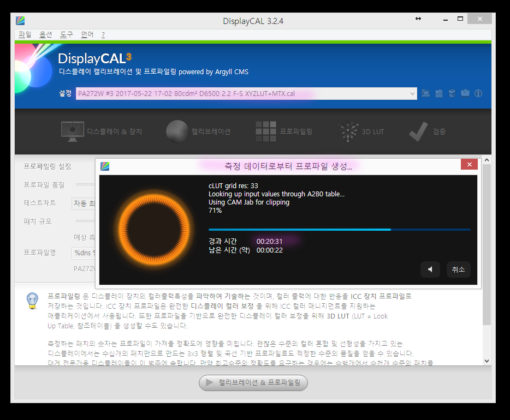Click the vertical scrollbar thumb
The height and width of the screenshot is (420, 510).
pos(487,244)
